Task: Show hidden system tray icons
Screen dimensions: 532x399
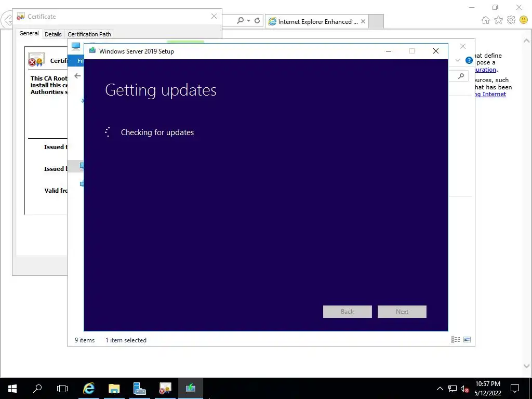Action: 440,389
